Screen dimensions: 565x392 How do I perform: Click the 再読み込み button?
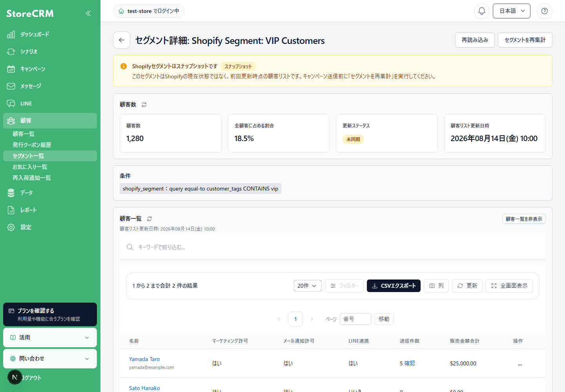[475, 40]
